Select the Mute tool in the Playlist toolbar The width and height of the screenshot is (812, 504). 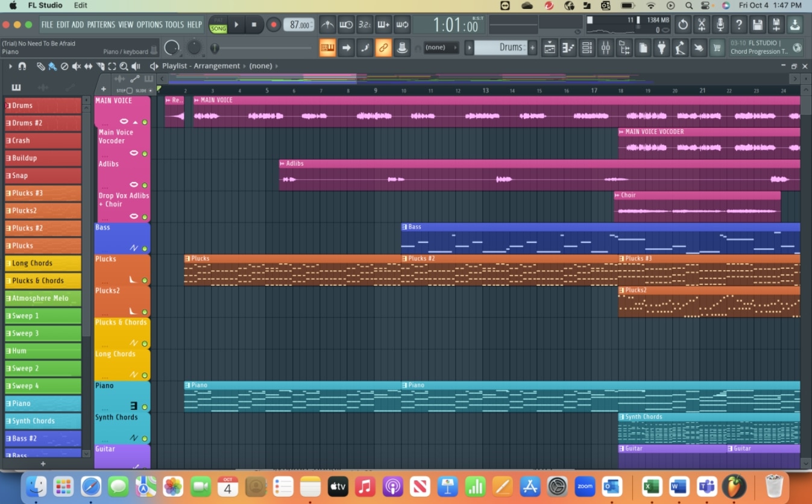click(x=77, y=66)
